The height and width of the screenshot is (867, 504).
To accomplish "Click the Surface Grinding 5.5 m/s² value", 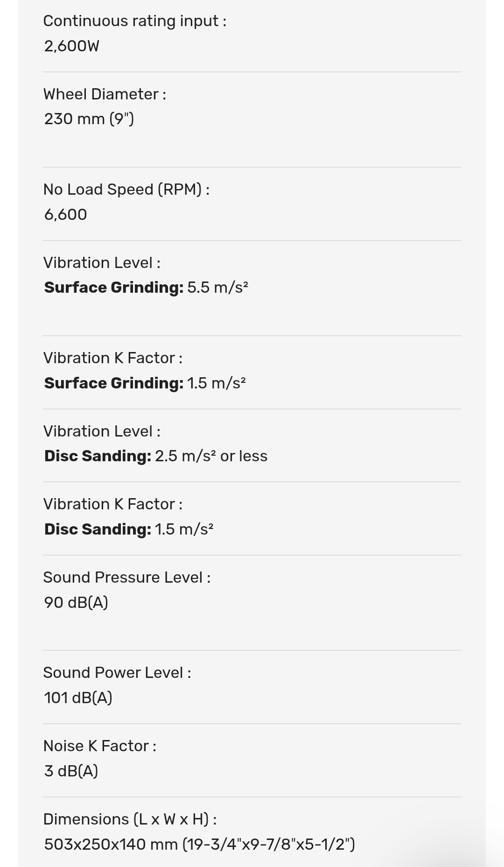I will 146,288.
